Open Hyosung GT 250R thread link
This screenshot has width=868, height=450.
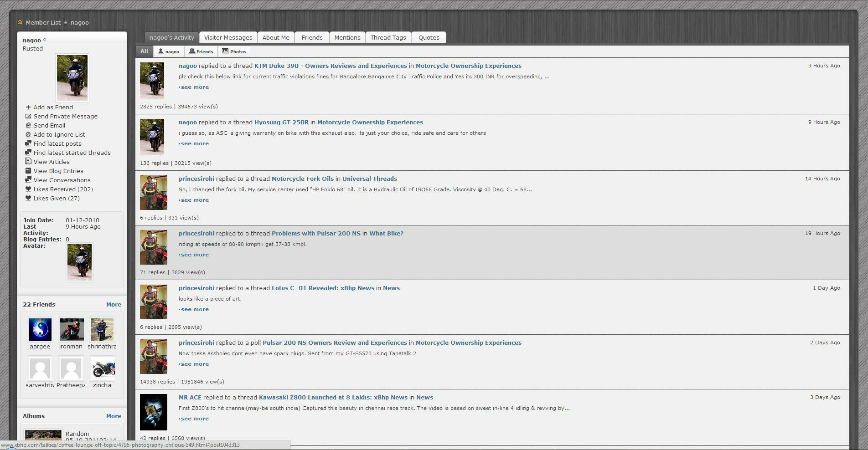pos(281,122)
